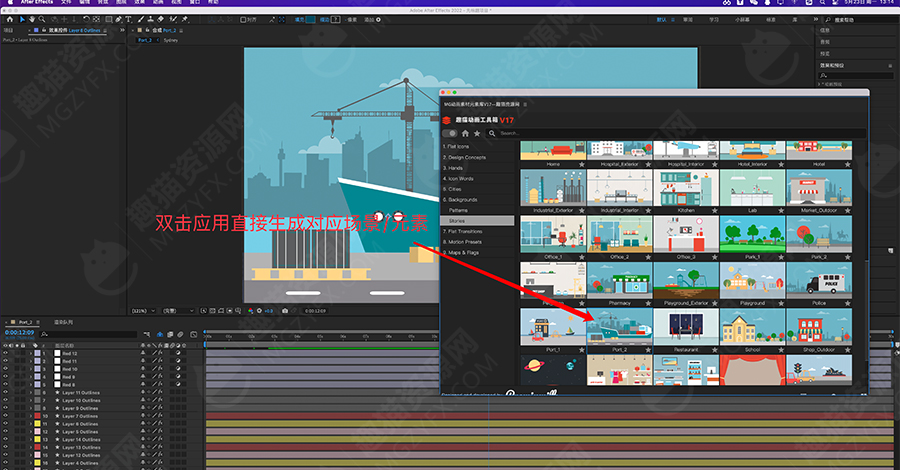Click the Sydney breadcrumb in composition viewer
The height and width of the screenshot is (470, 900).
(170, 40)
